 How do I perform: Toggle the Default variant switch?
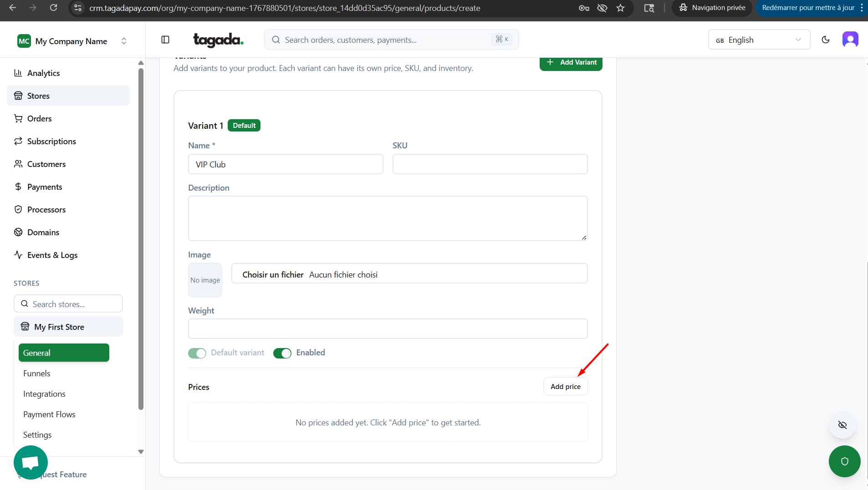coord(197,353)
